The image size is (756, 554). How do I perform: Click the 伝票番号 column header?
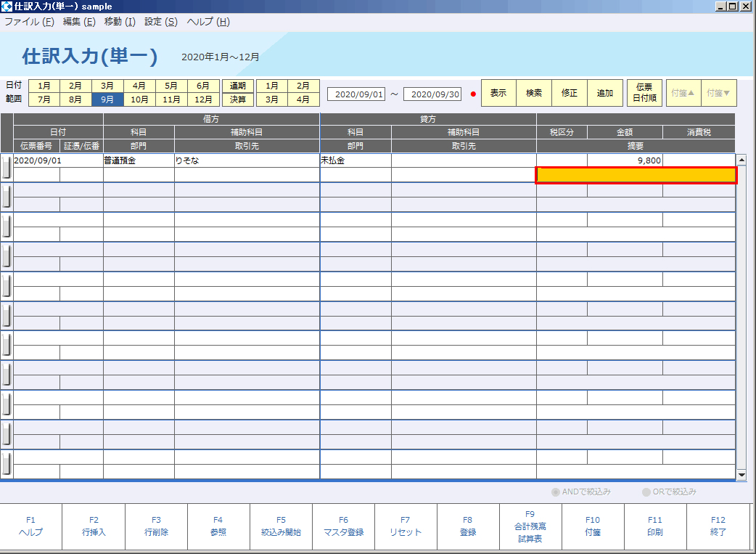pyautogui.click(x=37, y=146)
